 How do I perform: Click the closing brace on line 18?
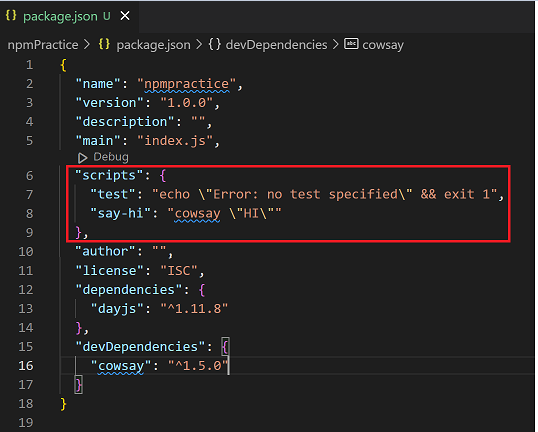(x=63, y=404)
